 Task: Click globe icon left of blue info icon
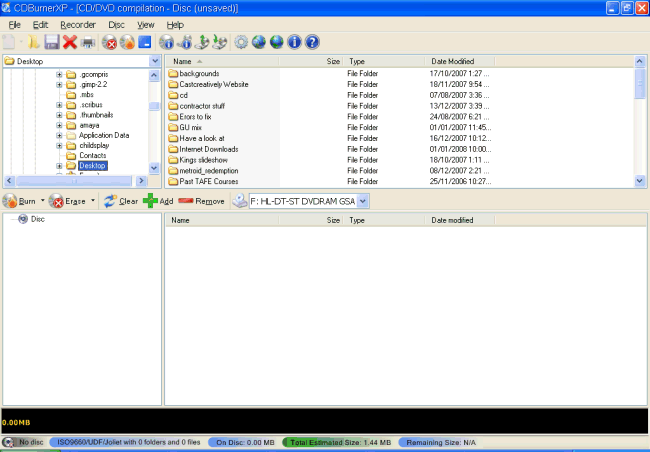click(276, 42)
